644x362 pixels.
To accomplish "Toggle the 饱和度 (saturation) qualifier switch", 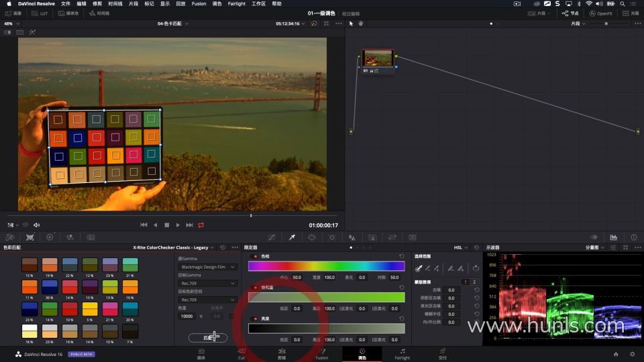I will (255, 288).
